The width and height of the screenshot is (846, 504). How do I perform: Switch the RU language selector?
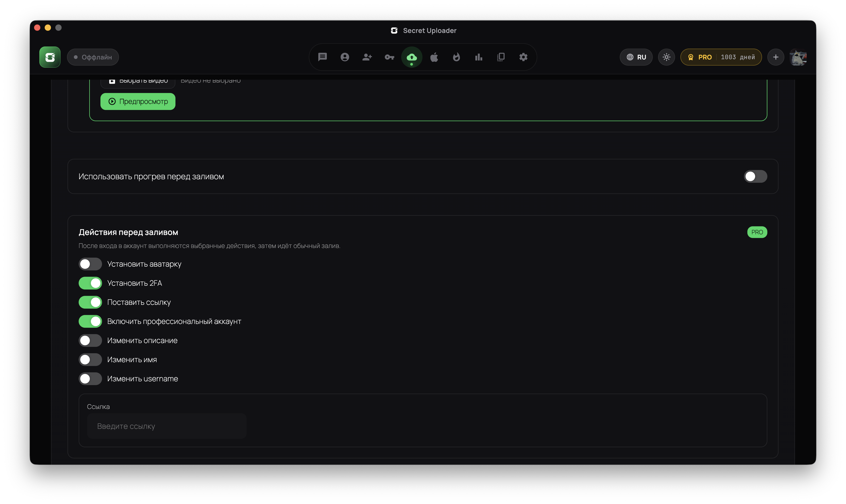tap(636, 57)
